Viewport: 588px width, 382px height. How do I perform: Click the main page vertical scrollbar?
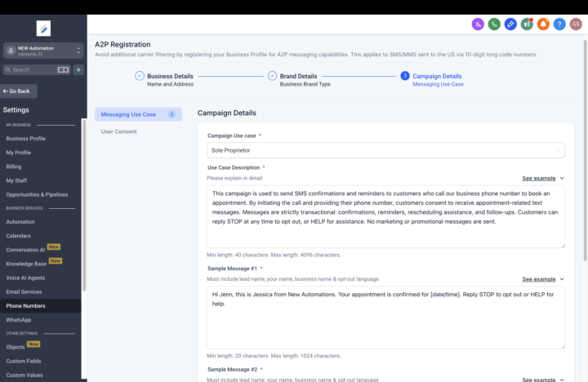[585, 150]
